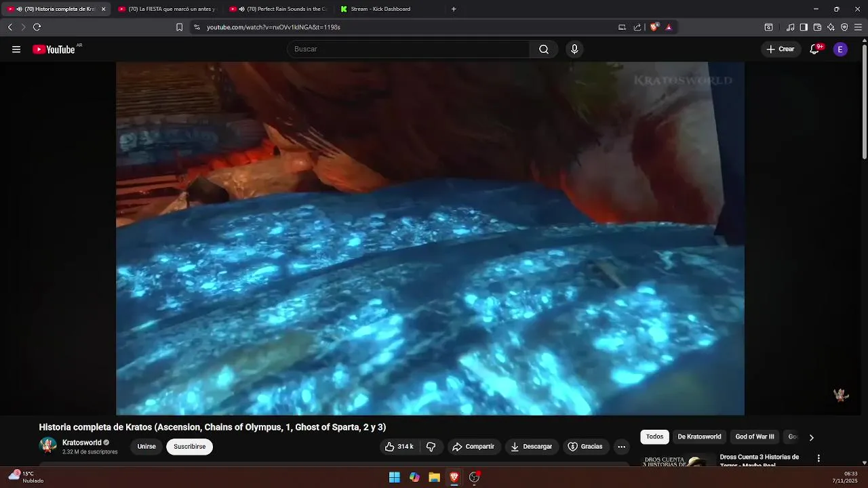868x488 pixels.
Task: Switch to Stream - Kick Dashboard tab
Action: 390,9
